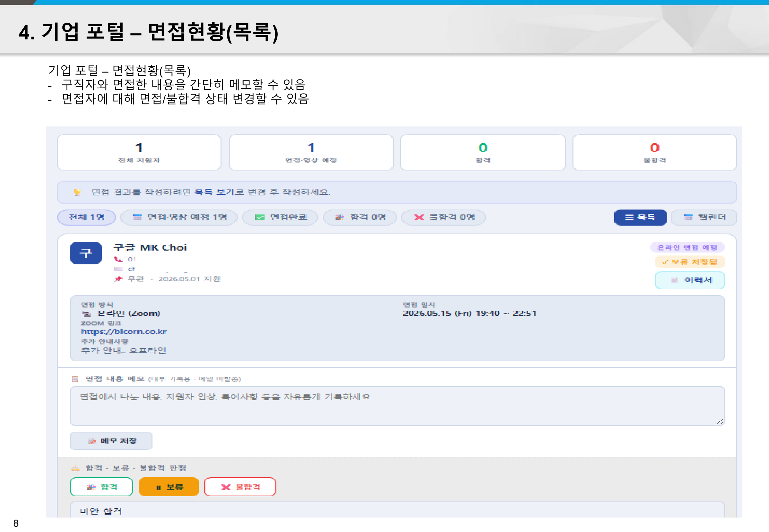Screen dimensions: 769x532
Task: Switch to 캘린더 calendar view
Action: (704, 217)
